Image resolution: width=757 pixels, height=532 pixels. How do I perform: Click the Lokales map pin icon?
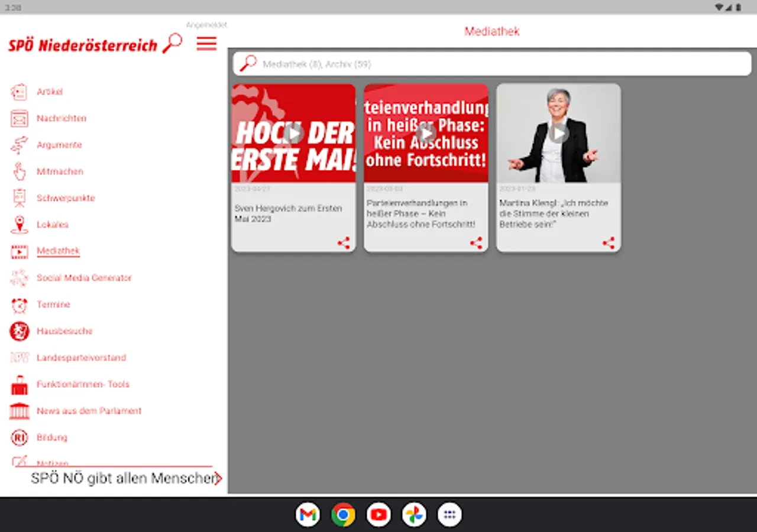[19, 225]
